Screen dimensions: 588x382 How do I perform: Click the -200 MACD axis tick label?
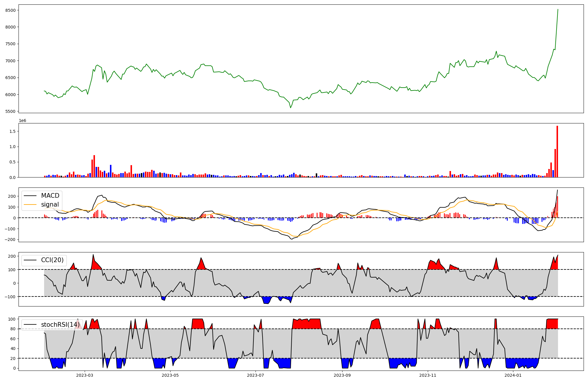point(10,240)
